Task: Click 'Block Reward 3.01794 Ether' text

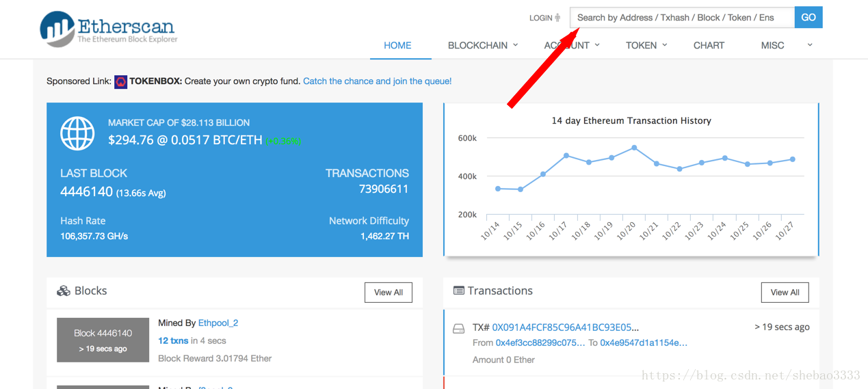Action: 215,358
